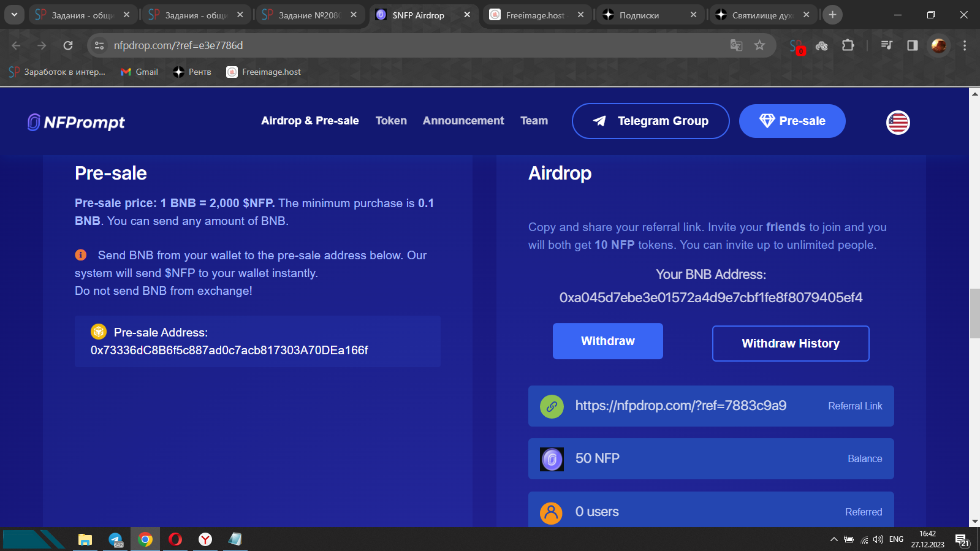Open the Token nav item
The image size is (980, 551).
pos(391,121)
